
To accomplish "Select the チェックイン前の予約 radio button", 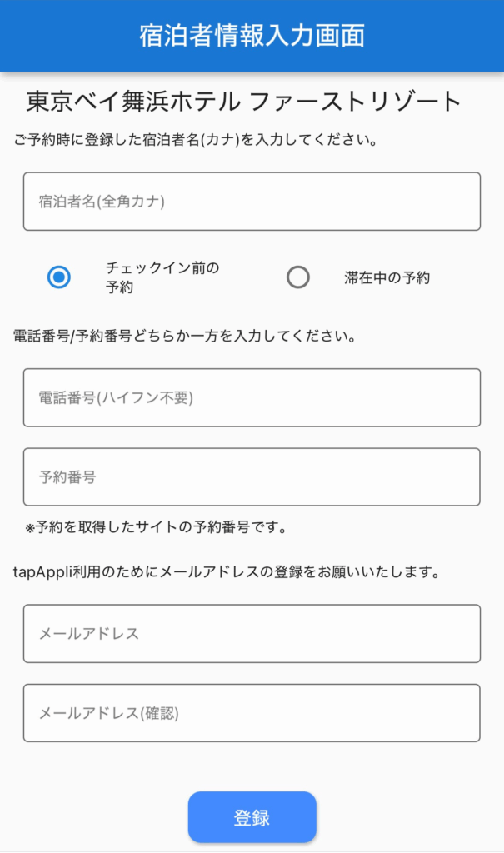I will coord(59,277).
